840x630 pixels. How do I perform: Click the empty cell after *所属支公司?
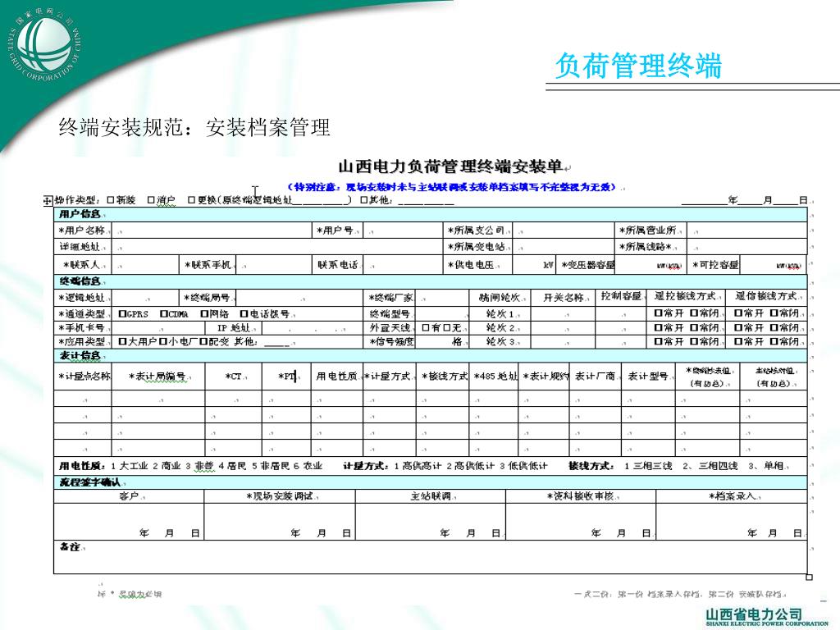point(563,231)
